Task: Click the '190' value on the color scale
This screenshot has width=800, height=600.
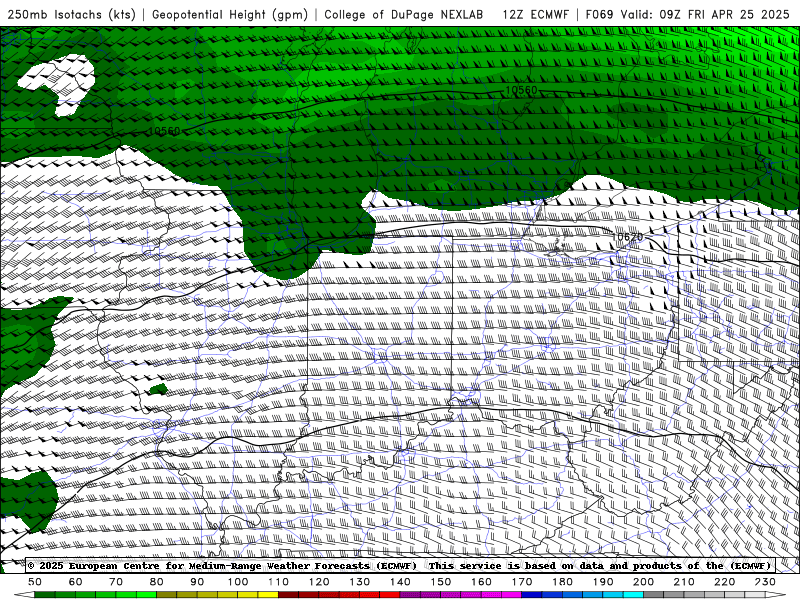Action: point(603,582)
